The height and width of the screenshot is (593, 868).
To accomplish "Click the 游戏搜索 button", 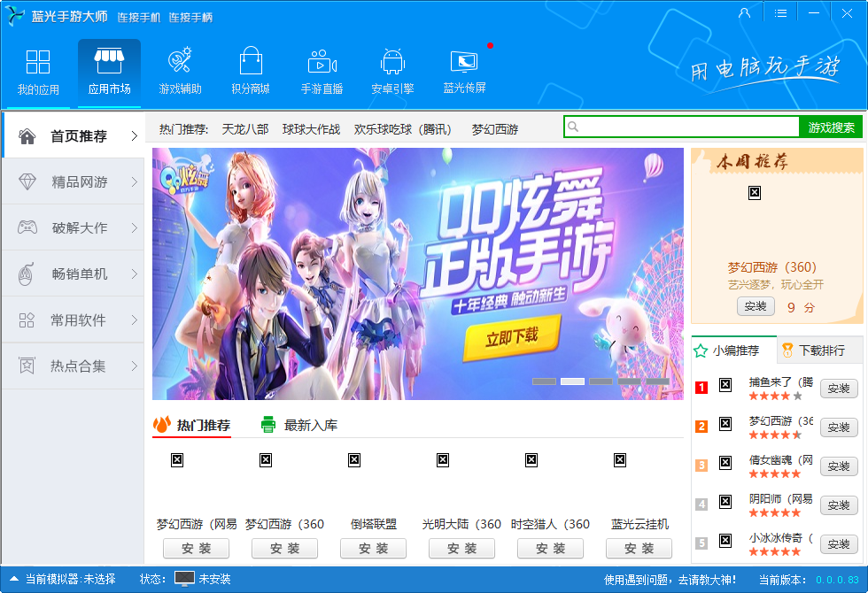I will 831,127.
